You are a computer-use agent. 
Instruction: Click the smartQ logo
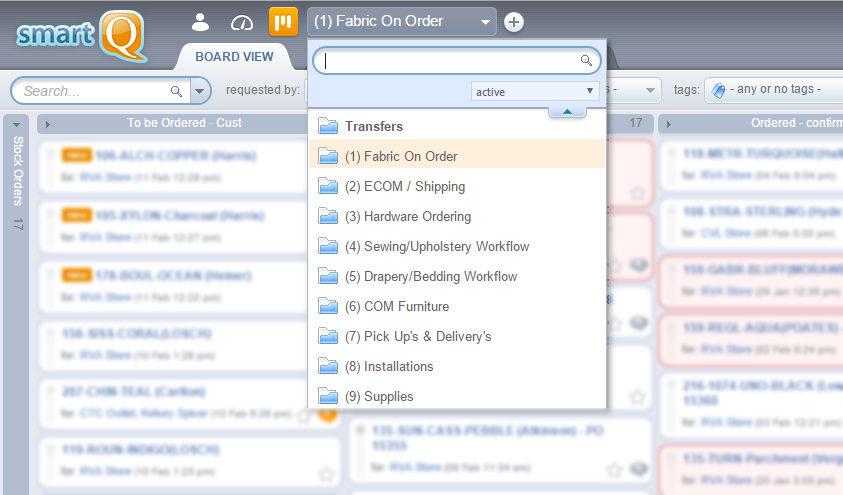click(80, 33)
